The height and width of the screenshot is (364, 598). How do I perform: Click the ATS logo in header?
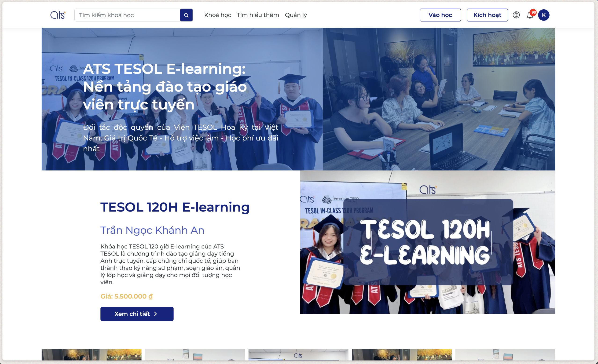tap(58, 15)
